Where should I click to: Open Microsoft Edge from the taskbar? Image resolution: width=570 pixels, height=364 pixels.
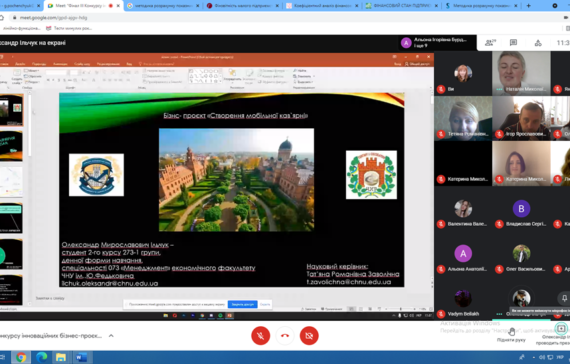(x=42, y=357)
